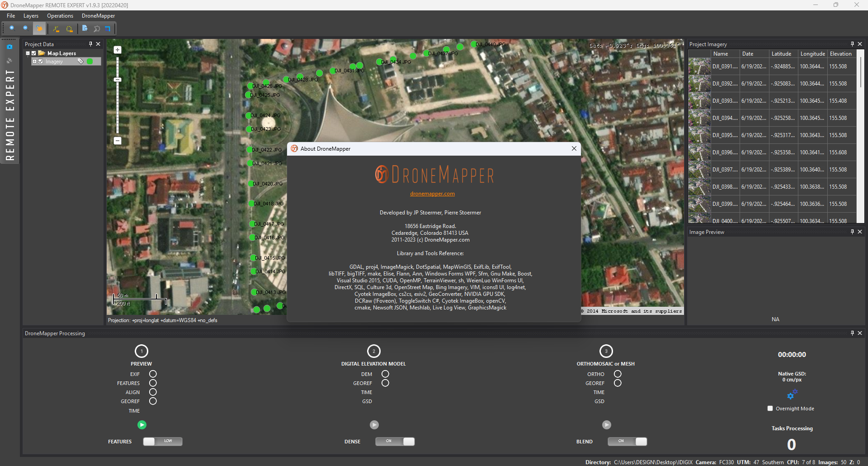
Task: Close the Image Preview panel
Action: pos(860,232)
